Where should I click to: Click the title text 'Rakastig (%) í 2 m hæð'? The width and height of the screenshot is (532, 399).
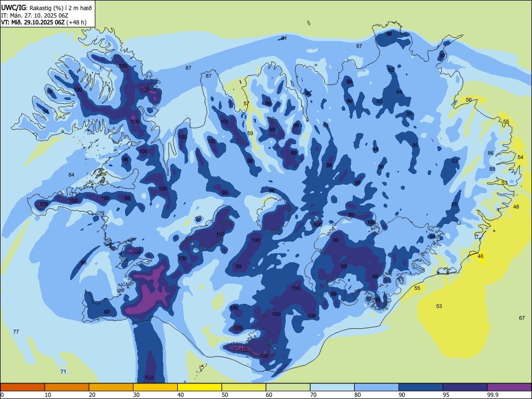[x=61, y=8]
